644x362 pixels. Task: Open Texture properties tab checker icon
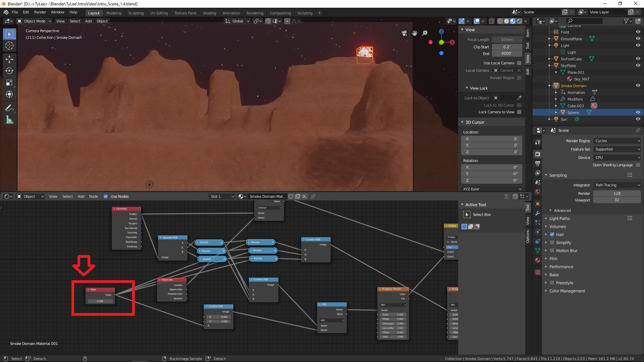pyautogui.click(x=538, y=272)
